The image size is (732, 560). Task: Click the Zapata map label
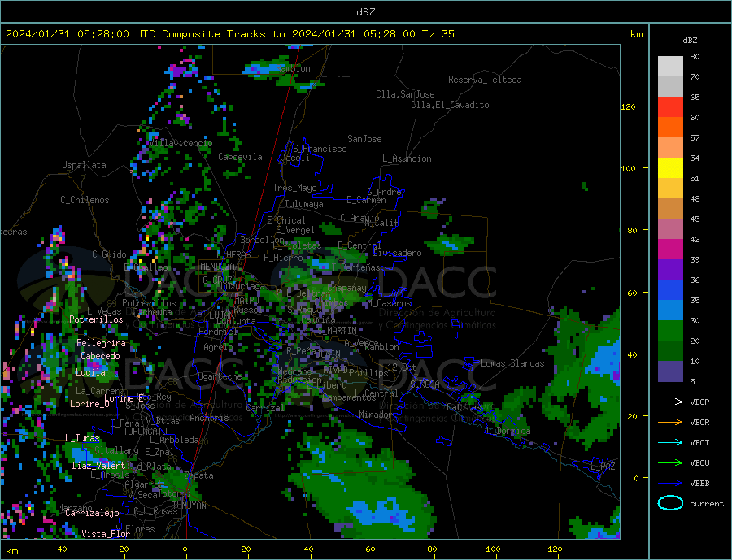199,475
